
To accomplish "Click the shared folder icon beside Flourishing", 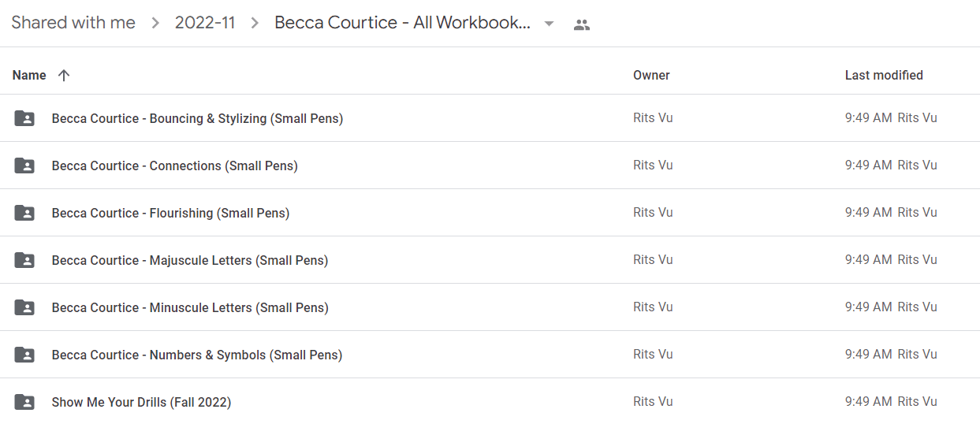I will pos(24,213).
